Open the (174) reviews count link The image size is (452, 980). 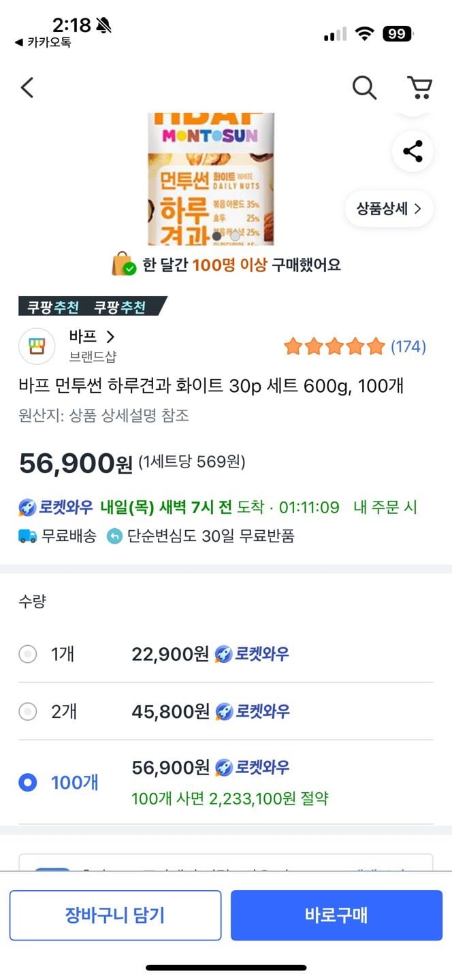pos(408,347)
